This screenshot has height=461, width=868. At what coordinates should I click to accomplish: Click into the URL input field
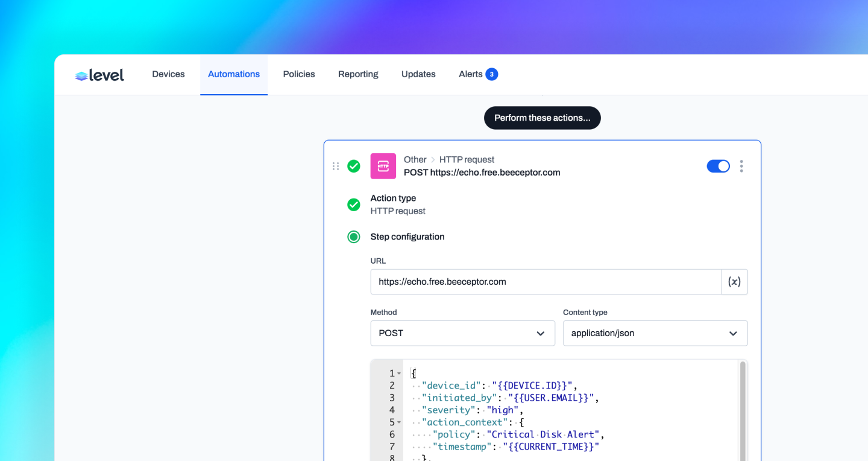[546, 282]
